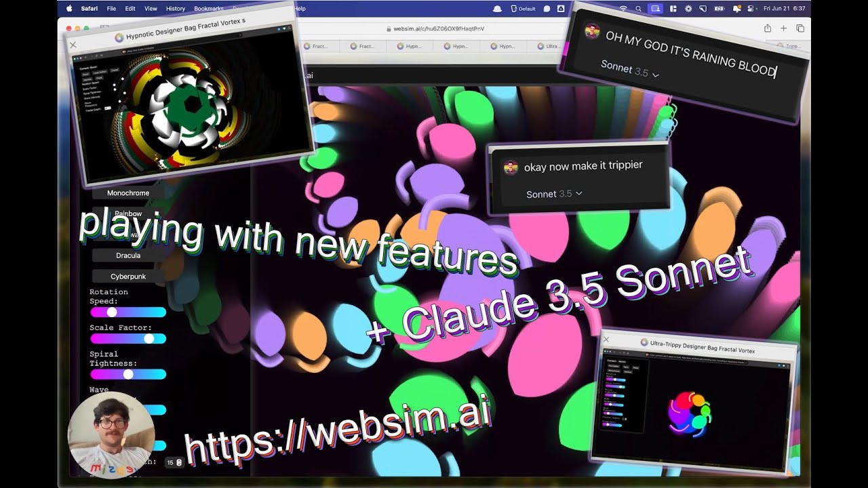The image size is (868, 488).
Task: Click Safari's Share icon
Action: coord(768,28)
